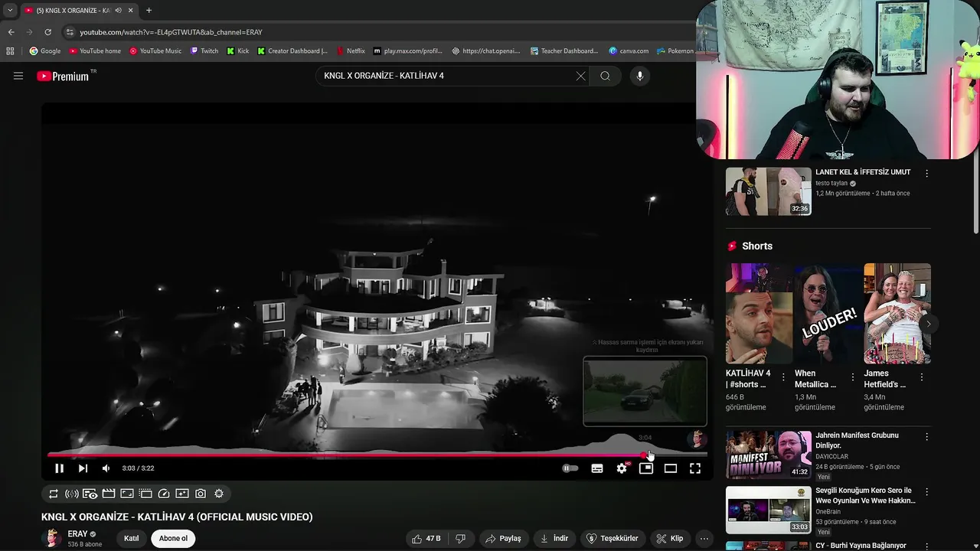Click the Paylaş share button

pyautogui.click(x=503, y=539)
